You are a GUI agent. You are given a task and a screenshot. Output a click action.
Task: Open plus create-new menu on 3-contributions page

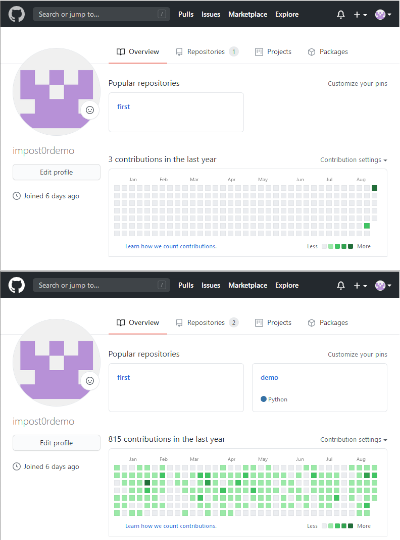[360, 14]
